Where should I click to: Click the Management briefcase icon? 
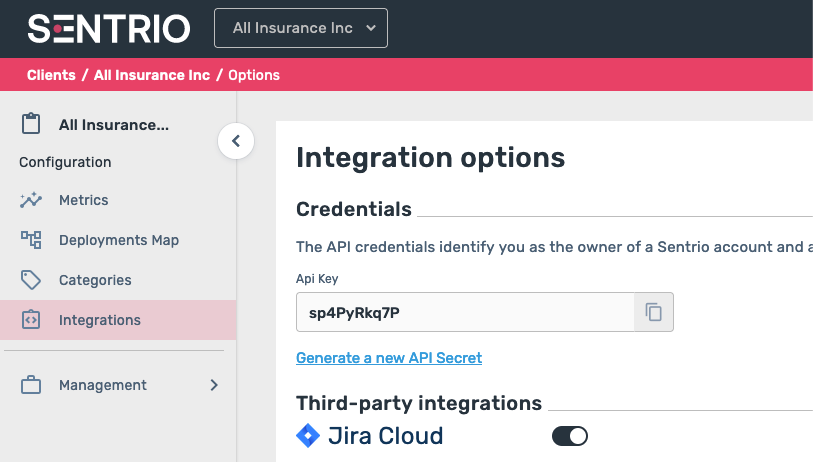31,385
